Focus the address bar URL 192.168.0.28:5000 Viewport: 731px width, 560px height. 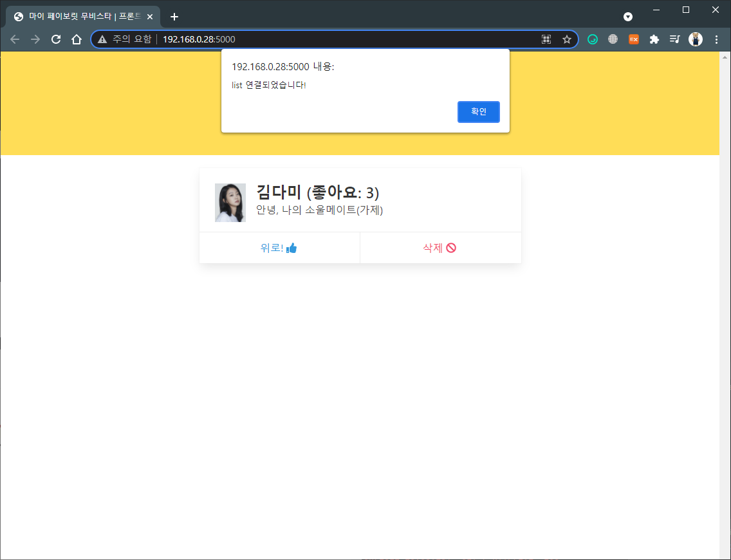pyautogui.click(x=199, y=39)
